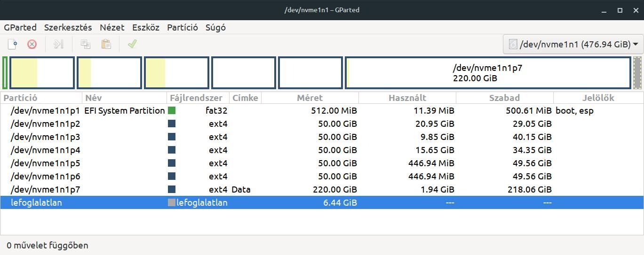Select the /dev/nvme1n1p7 graphical partition block
This screenshot has width=644, height=255.
(488, 73)
